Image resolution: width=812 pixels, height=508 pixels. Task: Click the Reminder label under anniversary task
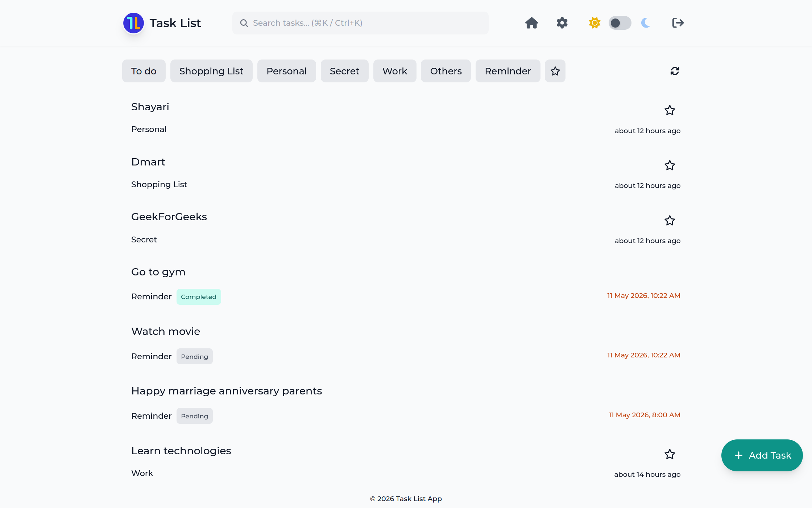[x=152, y=416]
